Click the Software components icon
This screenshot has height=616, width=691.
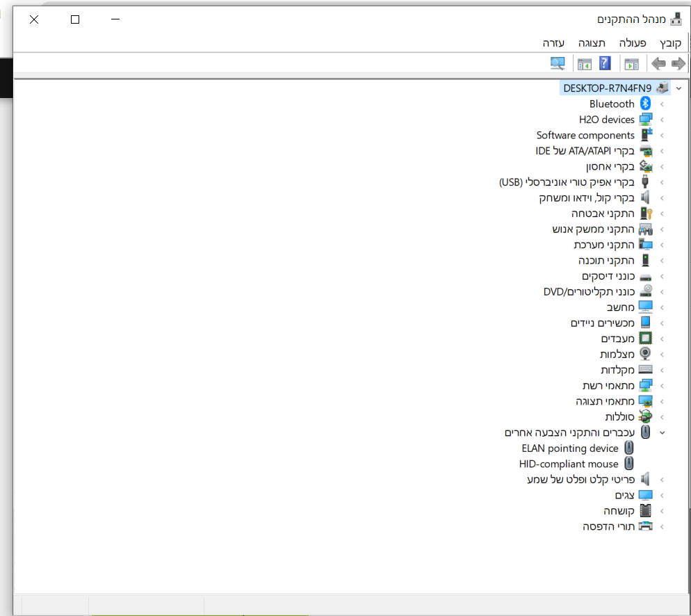pyautogui.click(x=646, y=135)
